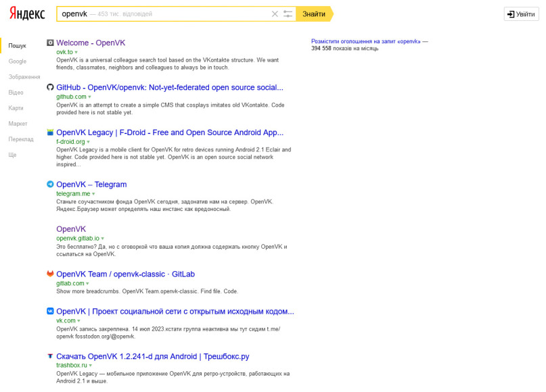This screenshot has height=392, width=546.
Task: Click the Trashbox favicon icon
Action: (50, 356)
